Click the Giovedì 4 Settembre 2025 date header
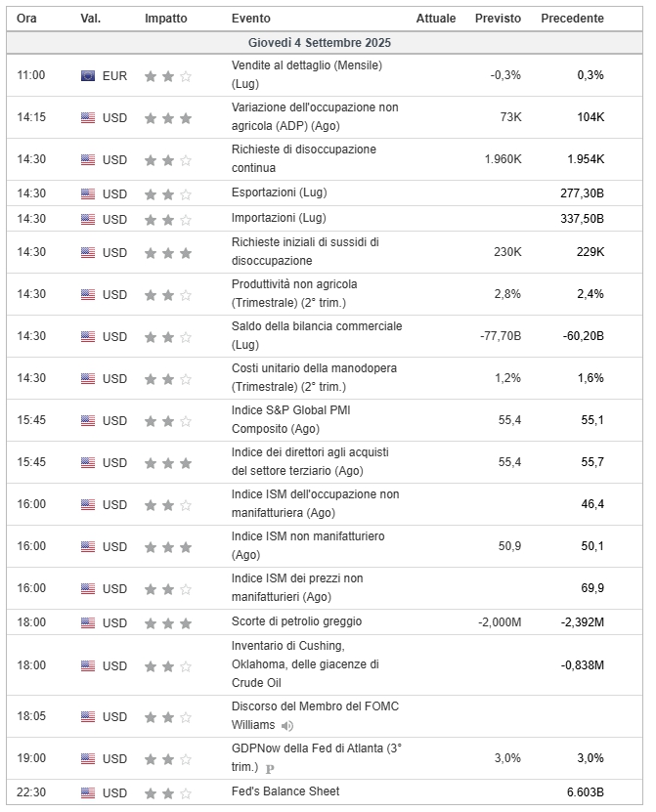This screenshot has height=812, width=656. [x=320, y=44]
